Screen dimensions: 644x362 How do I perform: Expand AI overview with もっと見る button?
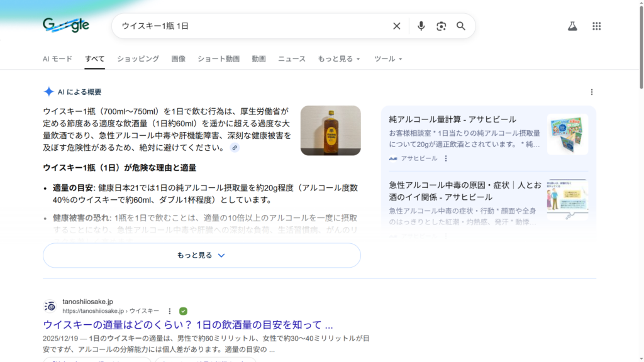pyautogui.click(x=201, y=255)
